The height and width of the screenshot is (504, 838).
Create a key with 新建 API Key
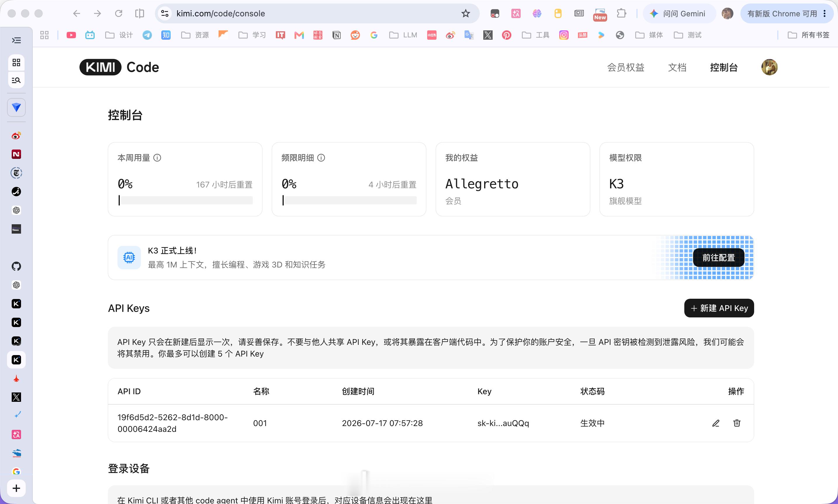click(x=719, y=308)
